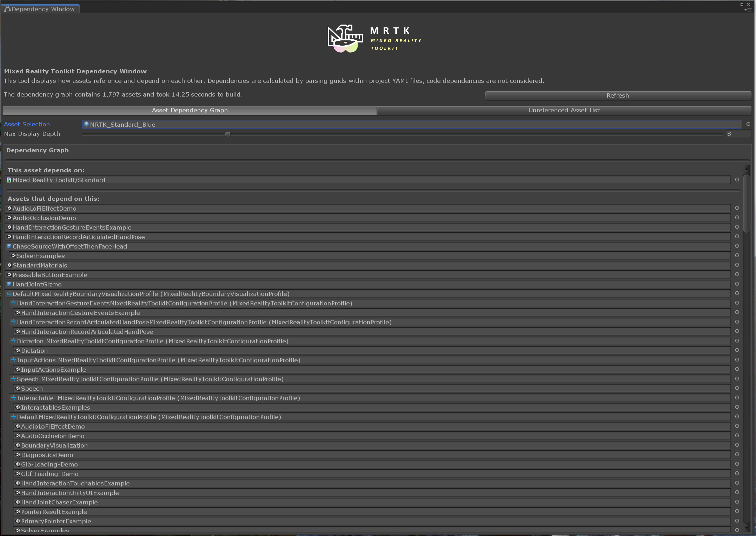The image size is (756, 536).
Task: Select the material icon beside MRTK_Standard_Blue
Action: pyautogui.click(x=86, y=124)
